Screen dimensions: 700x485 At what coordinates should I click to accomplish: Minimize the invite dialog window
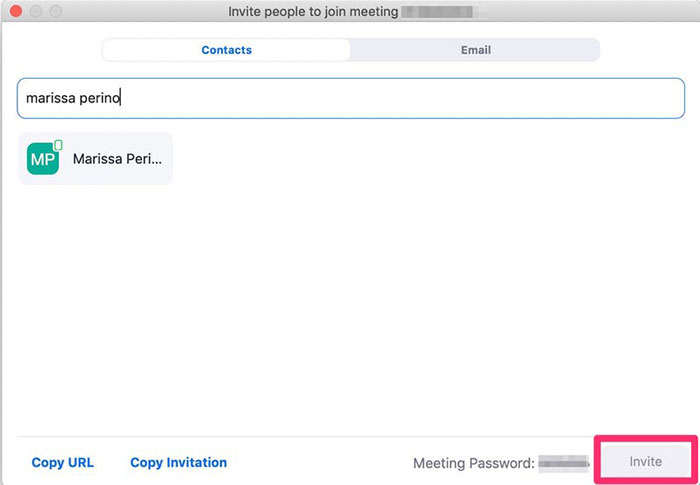(x=34, y=10)
